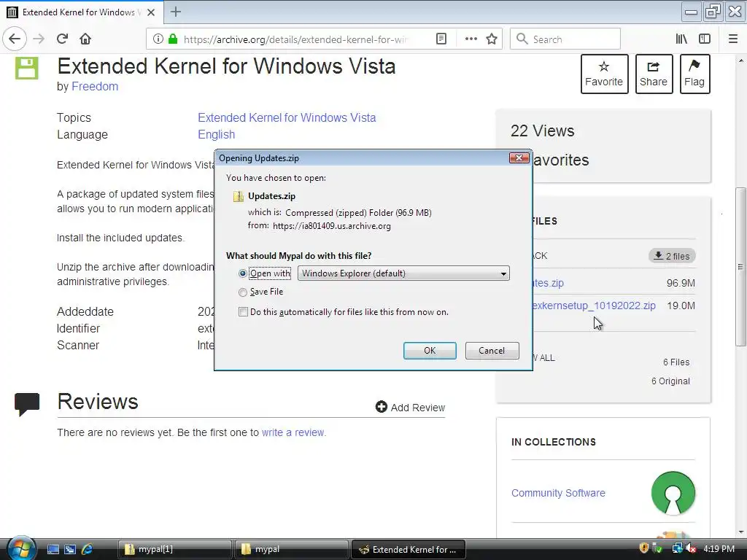The width and height of the screenshot is (747, 560).
Task: Click the muted volume tray icon
Action: 692,548
